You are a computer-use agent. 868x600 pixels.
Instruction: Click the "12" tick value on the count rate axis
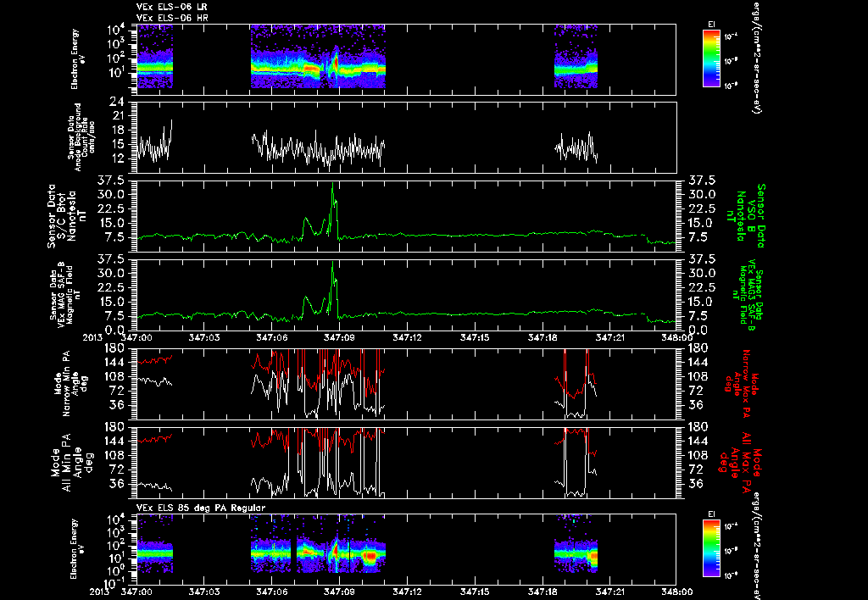[116, 158]
